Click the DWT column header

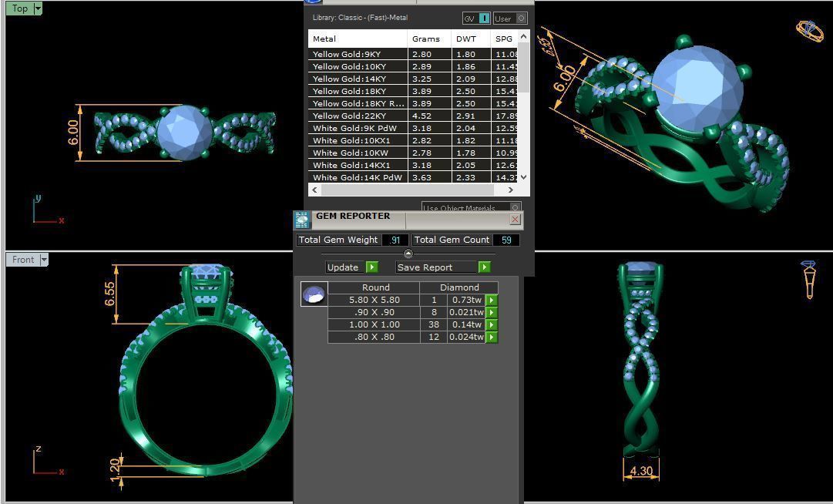click(x=472, y=39)
